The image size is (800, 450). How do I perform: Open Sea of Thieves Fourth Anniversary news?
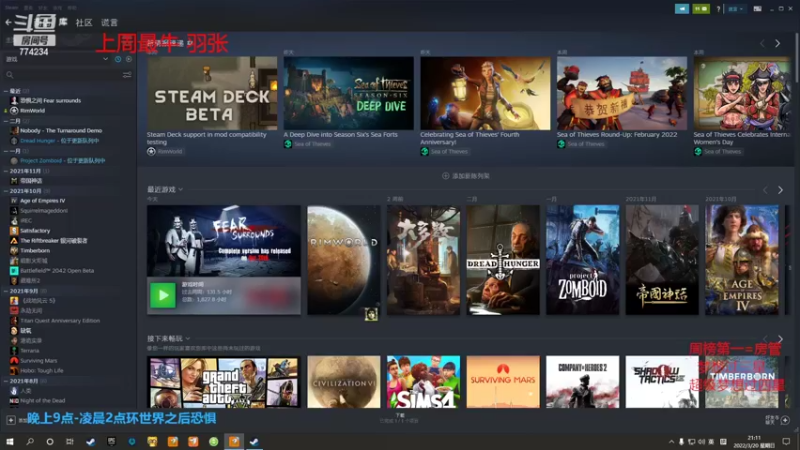point(485,93)
